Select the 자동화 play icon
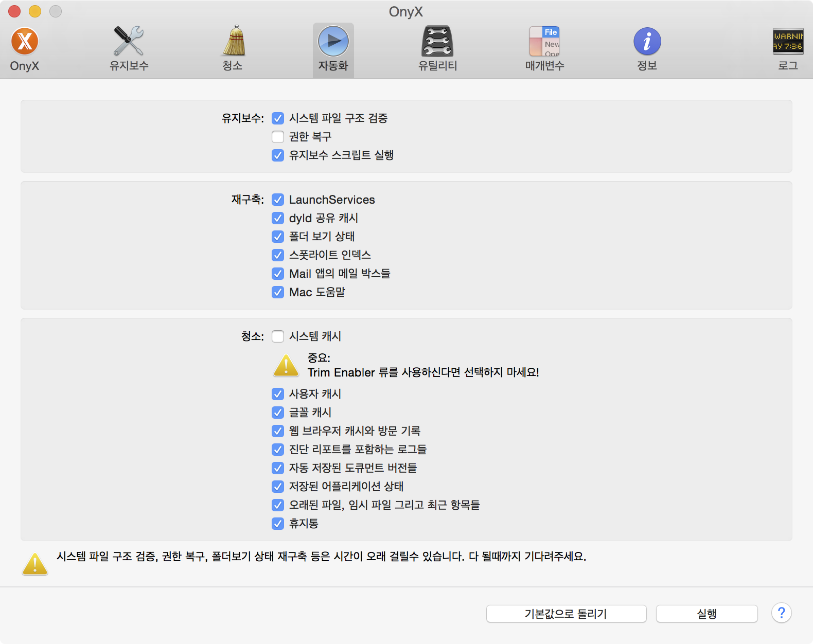 coord(333,42)
